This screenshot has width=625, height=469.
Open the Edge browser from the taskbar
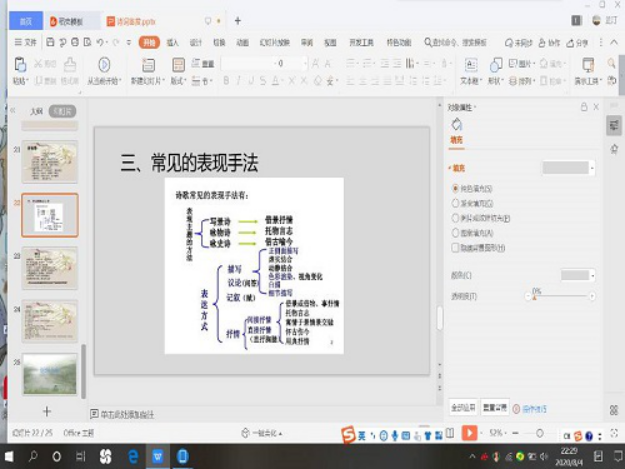133,456
